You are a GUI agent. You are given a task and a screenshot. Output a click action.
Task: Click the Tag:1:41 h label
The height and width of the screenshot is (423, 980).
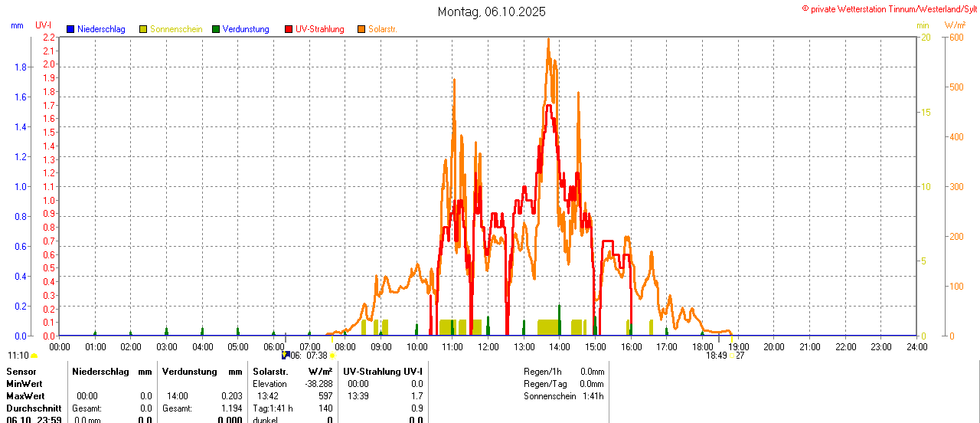click(x=273, y=408)
